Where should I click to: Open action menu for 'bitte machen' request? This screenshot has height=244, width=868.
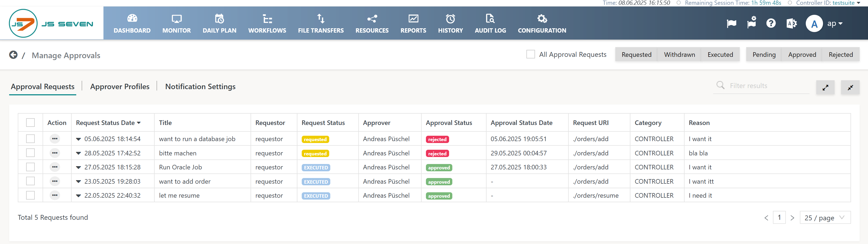click(55, 153)
